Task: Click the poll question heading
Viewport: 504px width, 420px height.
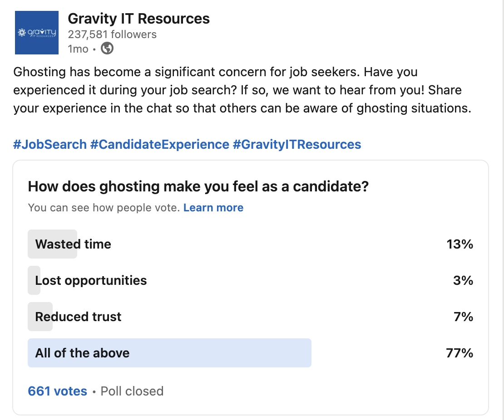Action: coord(198,186)
